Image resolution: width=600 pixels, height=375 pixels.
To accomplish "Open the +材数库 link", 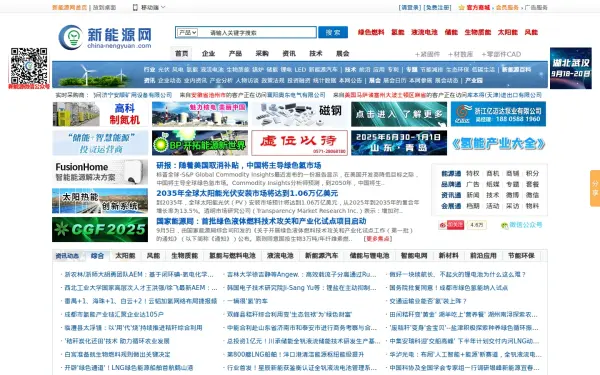I will (x=460, y=54).
